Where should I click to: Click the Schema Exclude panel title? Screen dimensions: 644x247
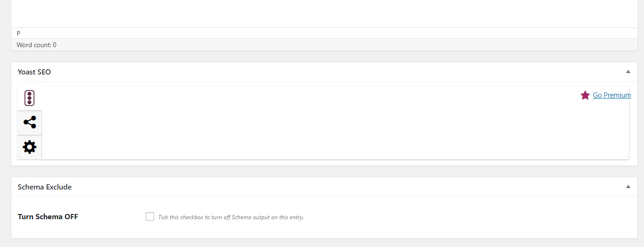coord(45,187)
